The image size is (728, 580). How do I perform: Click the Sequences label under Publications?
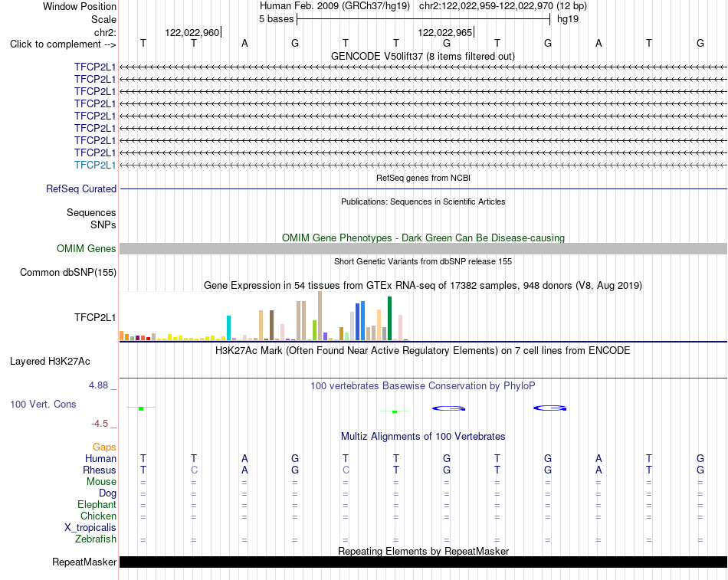[x=91, y=212]
